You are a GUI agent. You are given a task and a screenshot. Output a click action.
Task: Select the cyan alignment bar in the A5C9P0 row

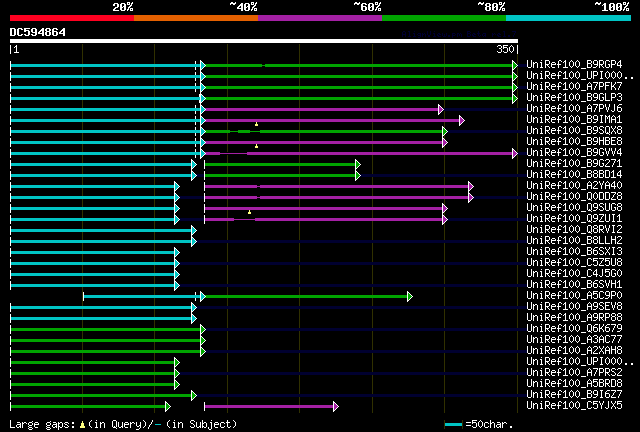[x=142, y=296]
